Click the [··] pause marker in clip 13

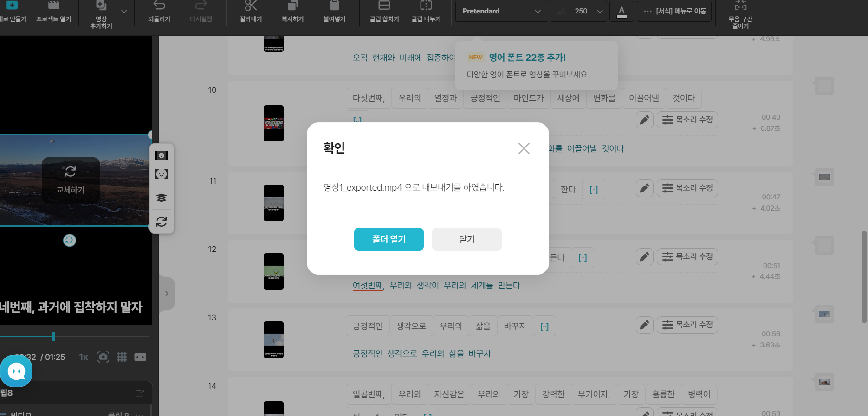tap(544, 326)
